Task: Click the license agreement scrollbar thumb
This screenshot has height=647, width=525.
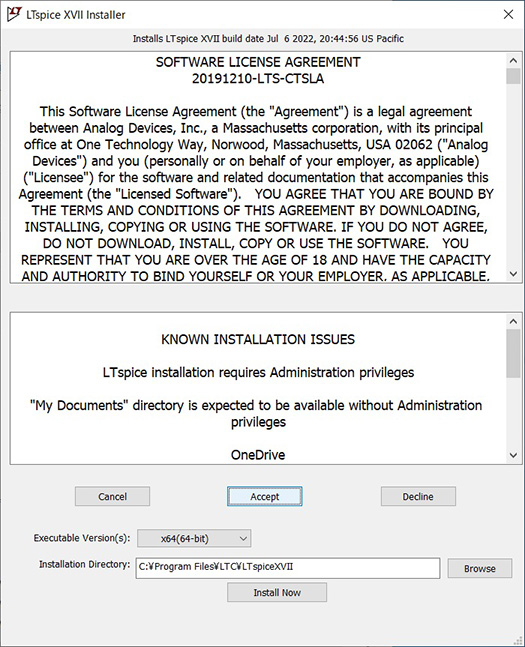Action: click(513, 76)
